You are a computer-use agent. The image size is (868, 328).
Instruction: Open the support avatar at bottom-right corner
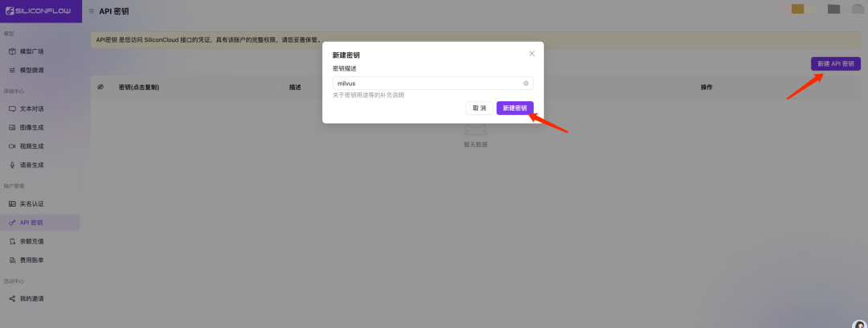pyautogui.click(x=860, y=324)
